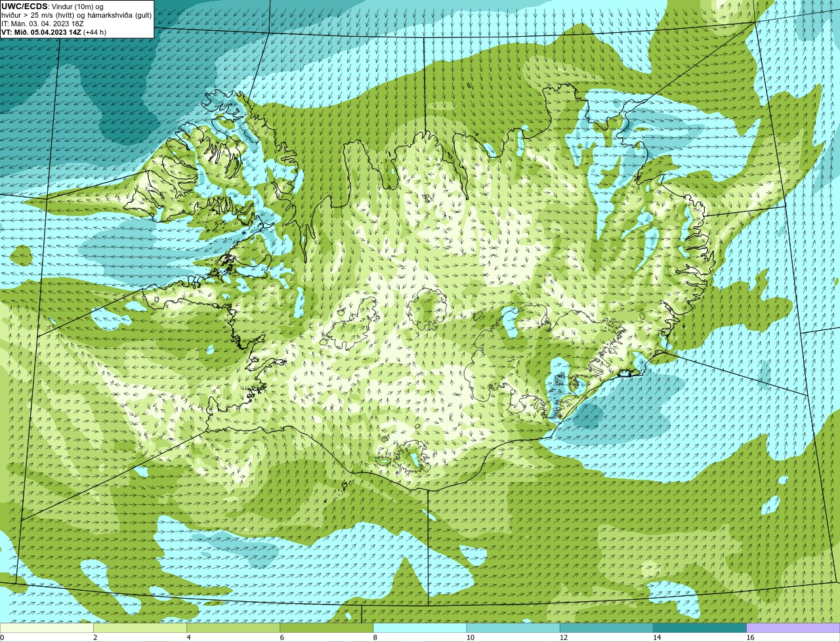Click the legend scale label '0'

[3, 637]
